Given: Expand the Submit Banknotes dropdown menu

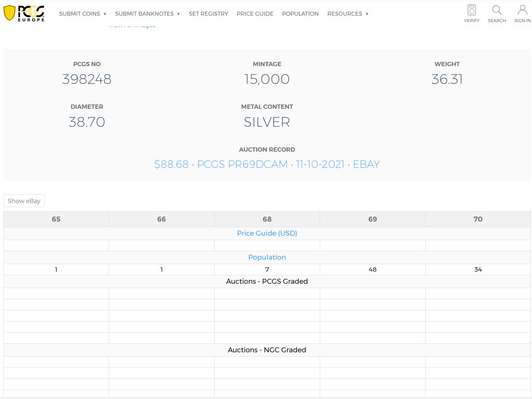Looking at the screenshot, I should coord(147,14).
